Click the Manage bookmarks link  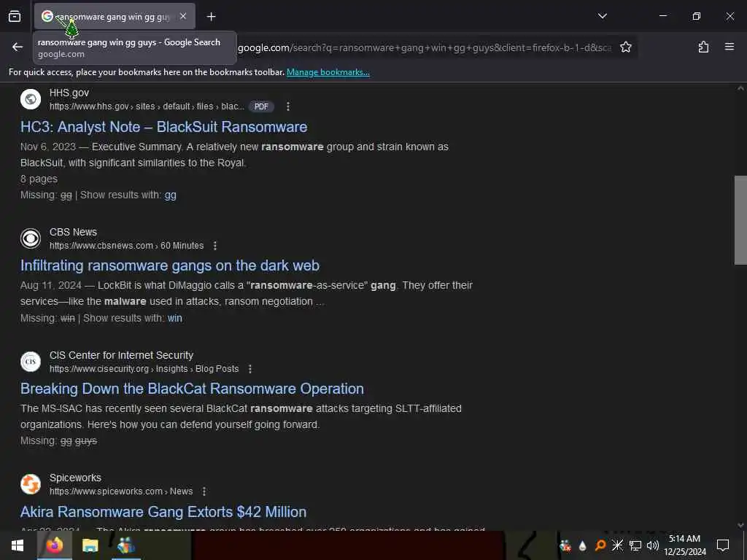click(328, 72)
